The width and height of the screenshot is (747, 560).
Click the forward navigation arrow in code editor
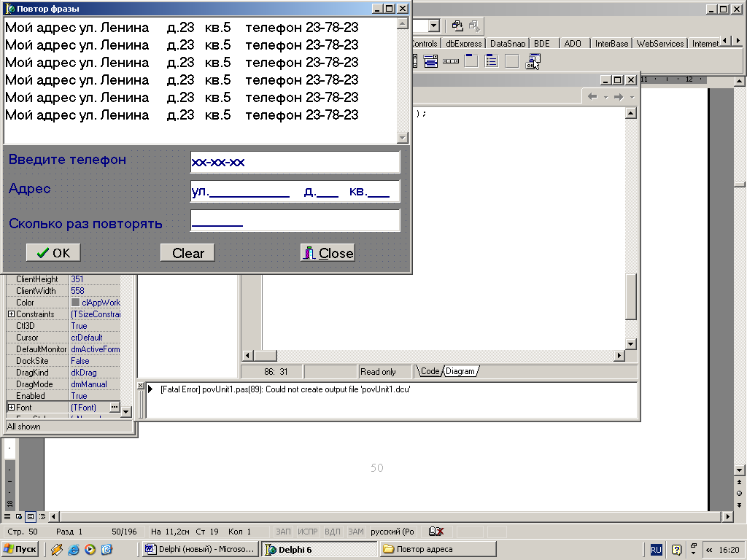click(x=619, y=97)
